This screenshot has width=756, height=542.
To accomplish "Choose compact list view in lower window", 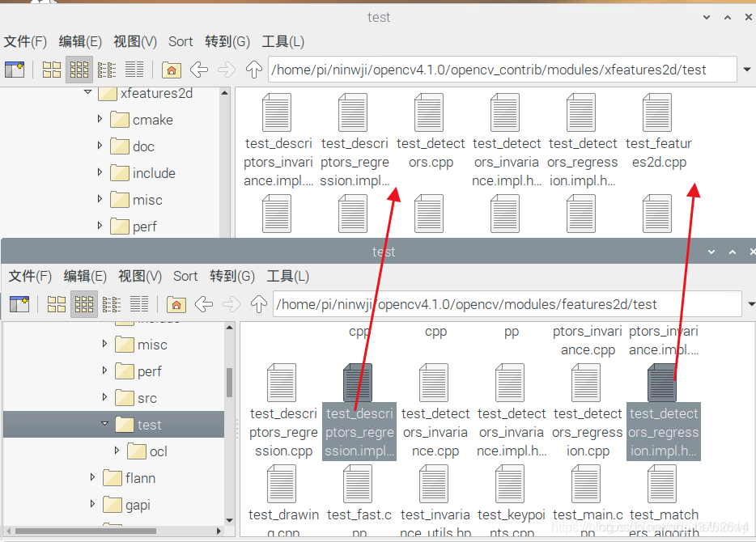I will (x=112, y=304).
